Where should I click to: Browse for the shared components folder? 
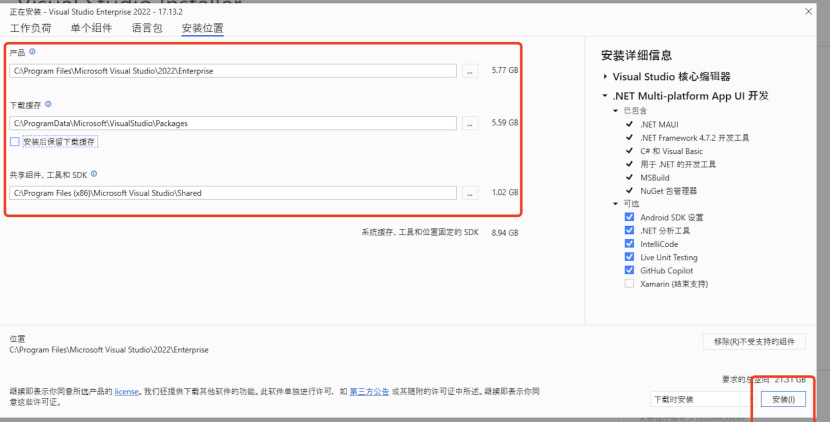(x=470, y=193)
